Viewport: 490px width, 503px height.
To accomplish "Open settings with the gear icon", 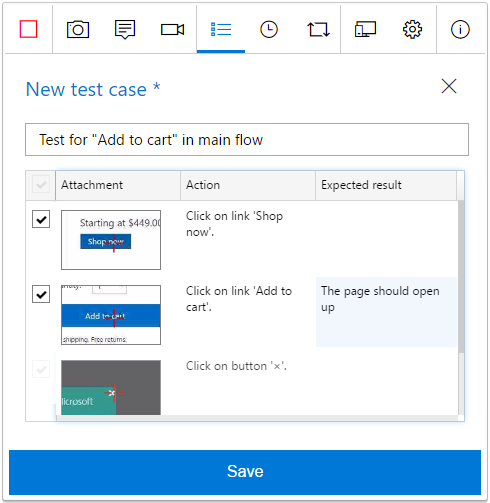I will coord(412,29).
